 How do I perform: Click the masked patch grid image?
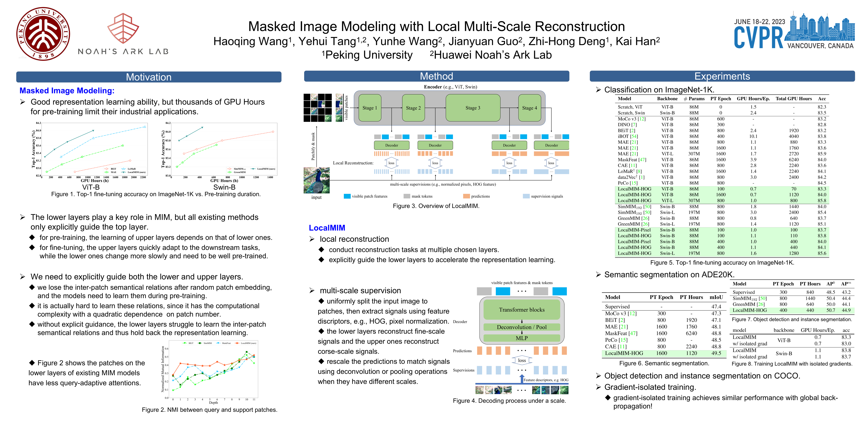pos(317,107)
